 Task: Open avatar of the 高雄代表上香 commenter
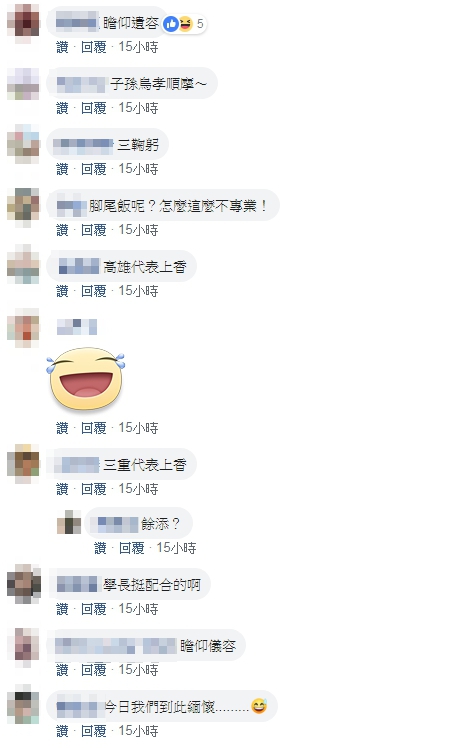(23, 266)
